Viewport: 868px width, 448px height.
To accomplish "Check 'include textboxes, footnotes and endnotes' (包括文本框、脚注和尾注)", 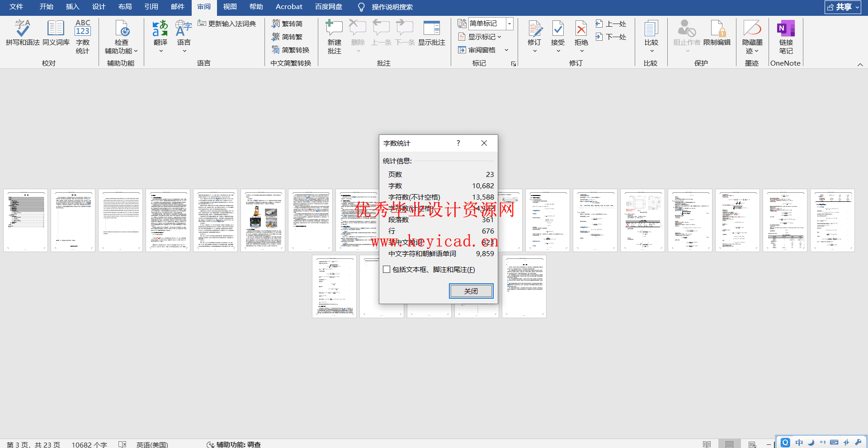I will [x=387, y=269].
